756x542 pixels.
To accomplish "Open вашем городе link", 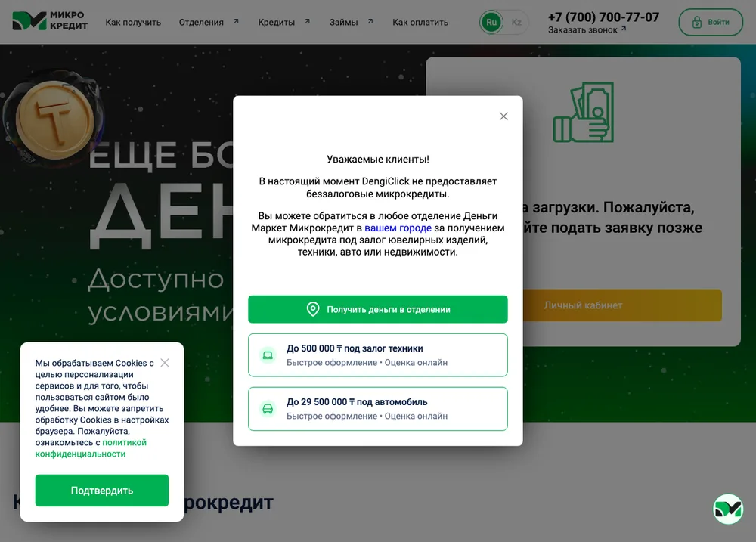I will point(398,228).
